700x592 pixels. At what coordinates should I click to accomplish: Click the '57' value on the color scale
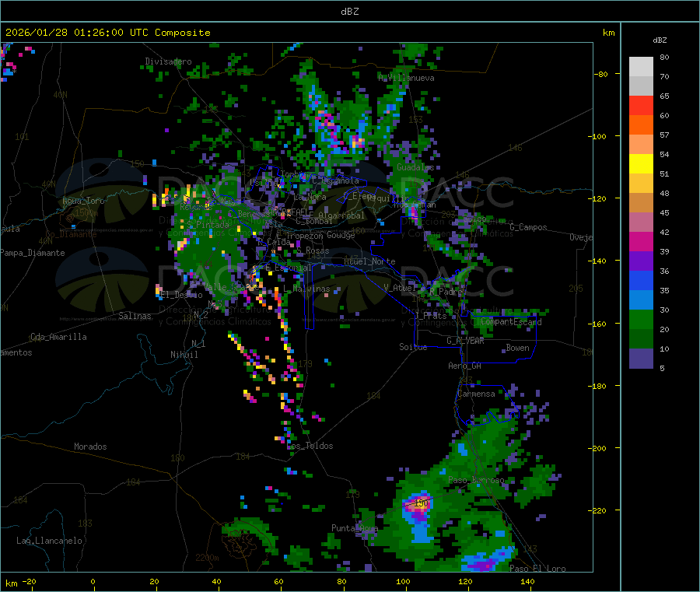click(x=664, y=135)
